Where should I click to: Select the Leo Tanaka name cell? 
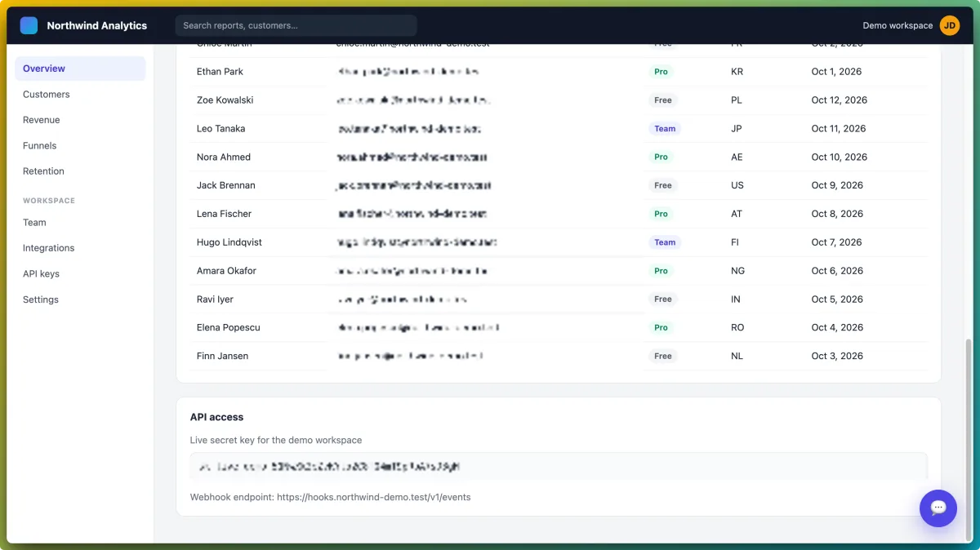click(x=220, y=129)
